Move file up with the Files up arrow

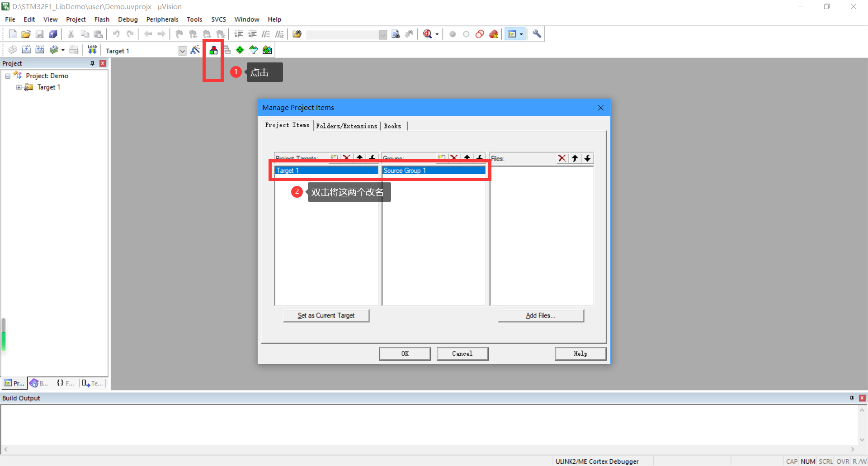575,158
